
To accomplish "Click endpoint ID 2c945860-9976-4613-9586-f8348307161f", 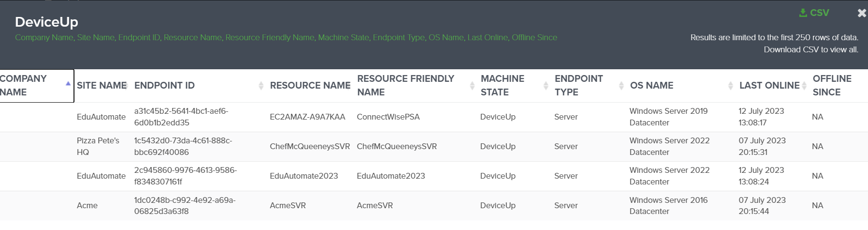I will point(185,176).
